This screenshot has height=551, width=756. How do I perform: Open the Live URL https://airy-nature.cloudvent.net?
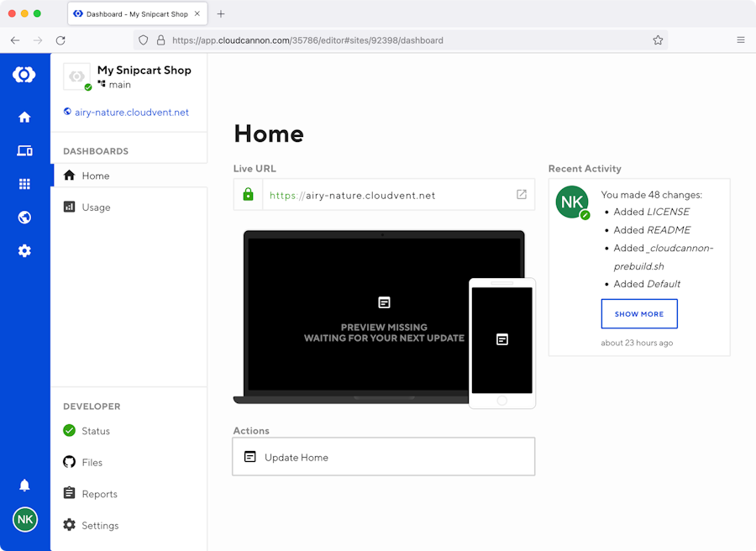pyautogui.click(x=353, y=195)
